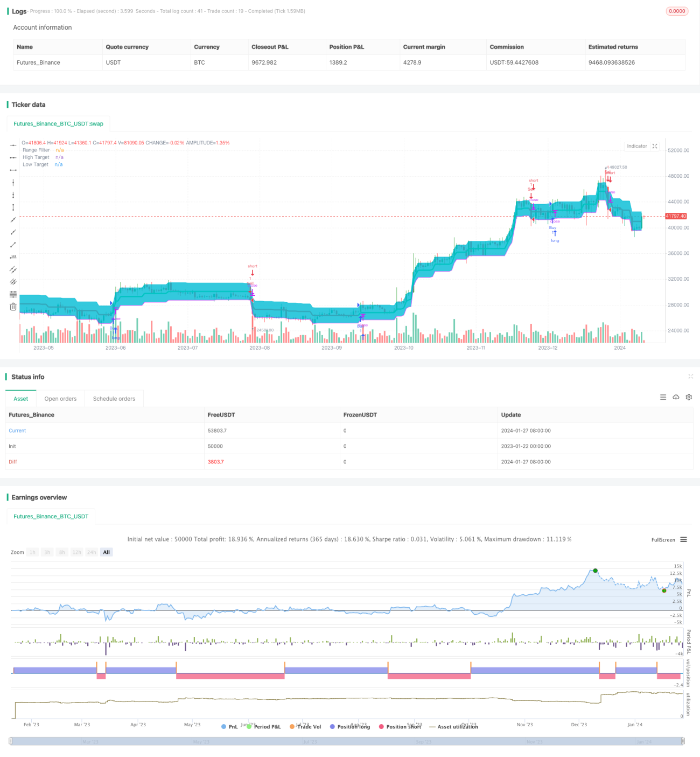700x757 pixels.
Task: Open status settings gear icon
Action: coord(689,397)
